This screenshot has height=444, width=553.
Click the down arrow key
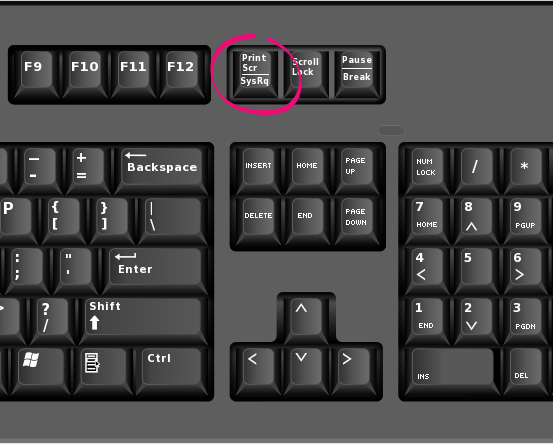point(306,371)
